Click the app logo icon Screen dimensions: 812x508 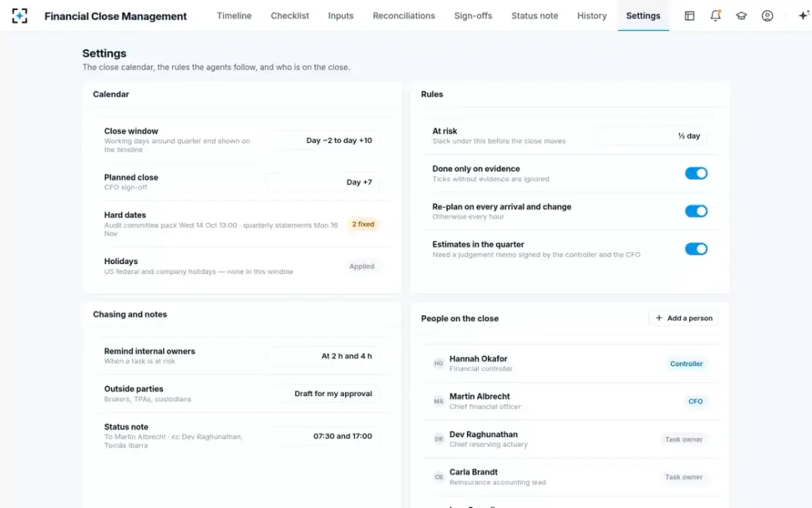pyautogui.click(x=20, y=16)
